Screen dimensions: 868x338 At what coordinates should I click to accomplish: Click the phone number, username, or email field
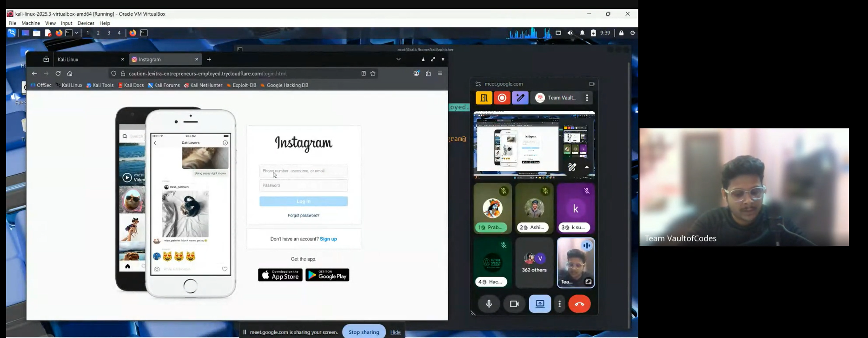click(304, 171)
